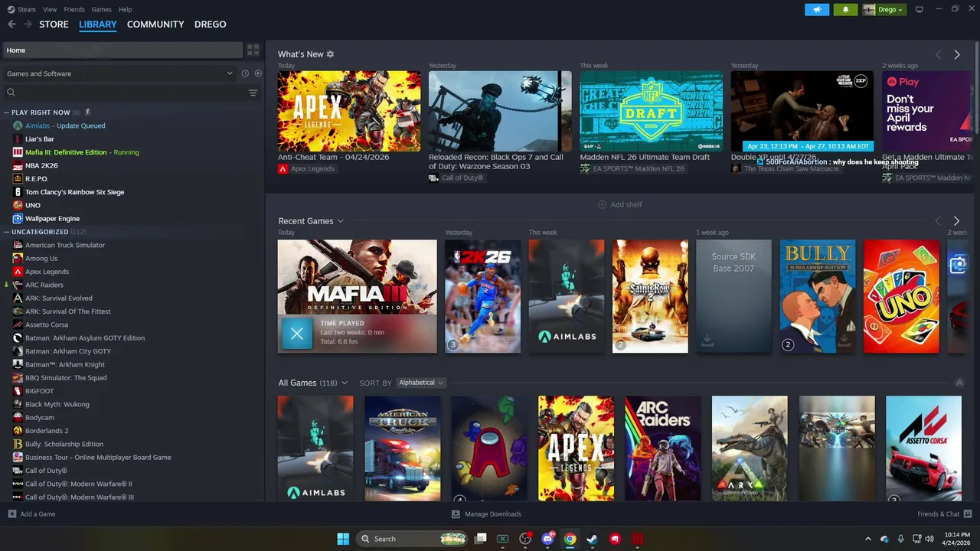The image size is (980, 551).
Task: Open the Games menu
Action: 101,9
